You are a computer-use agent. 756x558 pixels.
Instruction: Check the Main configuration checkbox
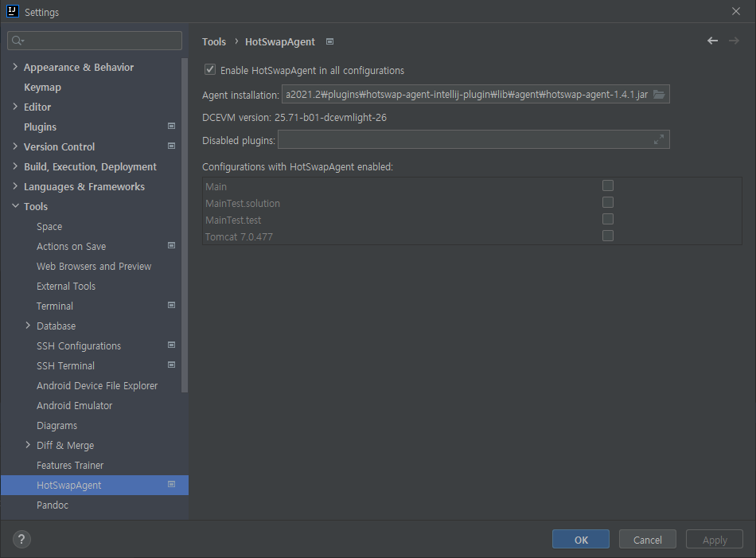click(608, 185)
